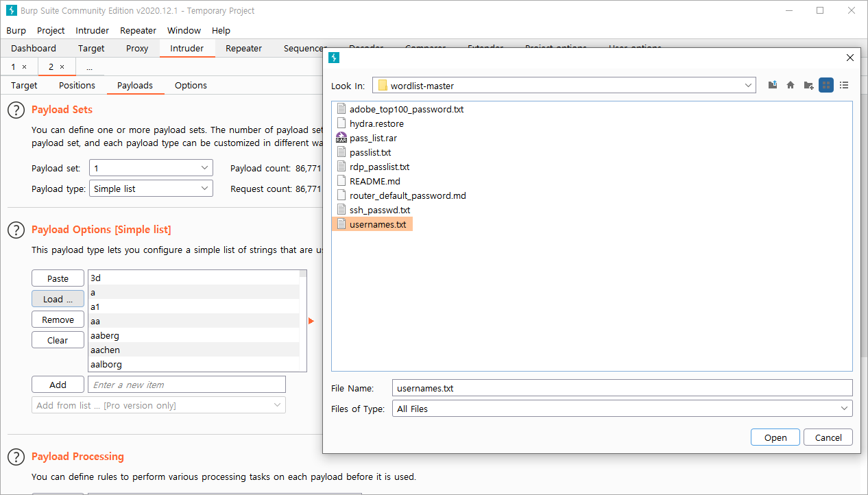Click the orange arrow beside the payload list
Screen dimensions: 868x495
coord(311,321)
